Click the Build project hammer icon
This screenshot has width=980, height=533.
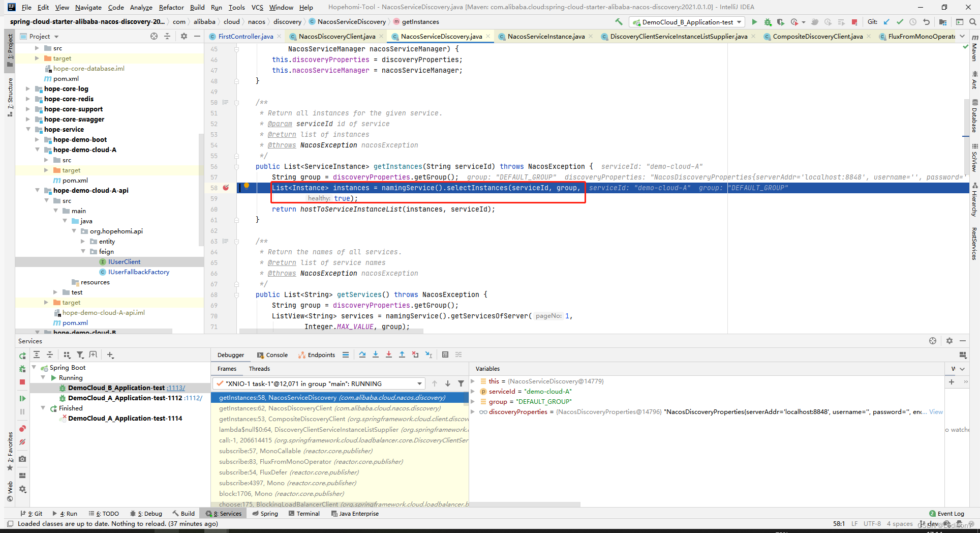tap(619, 22)
